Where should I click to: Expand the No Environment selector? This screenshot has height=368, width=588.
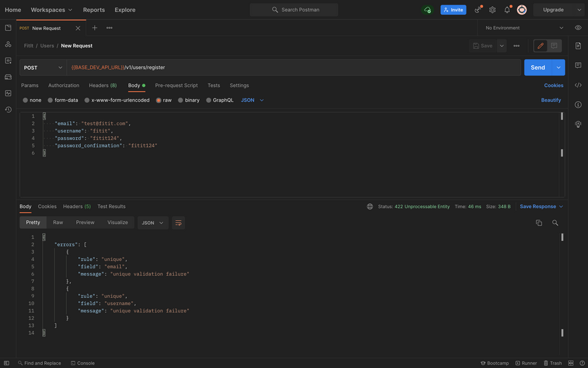525,28
